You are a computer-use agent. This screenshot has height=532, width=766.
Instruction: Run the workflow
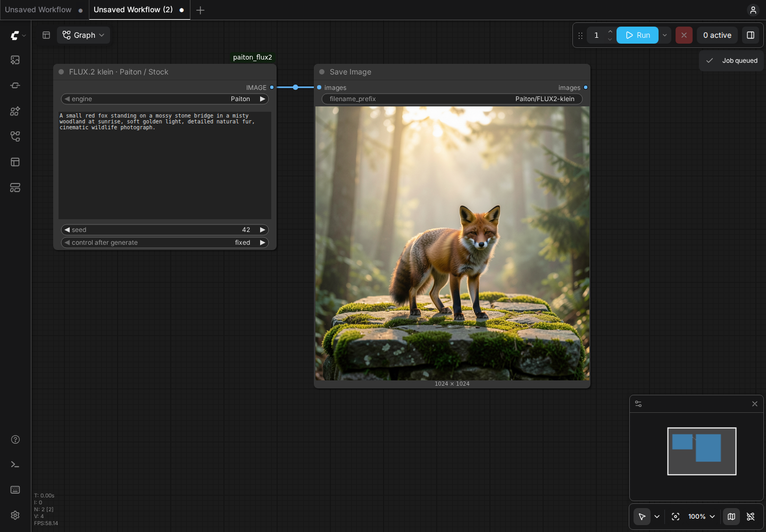637,35
